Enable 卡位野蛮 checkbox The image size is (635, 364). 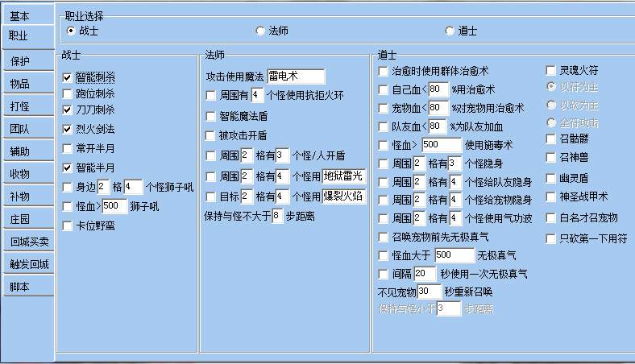(67, 225)
